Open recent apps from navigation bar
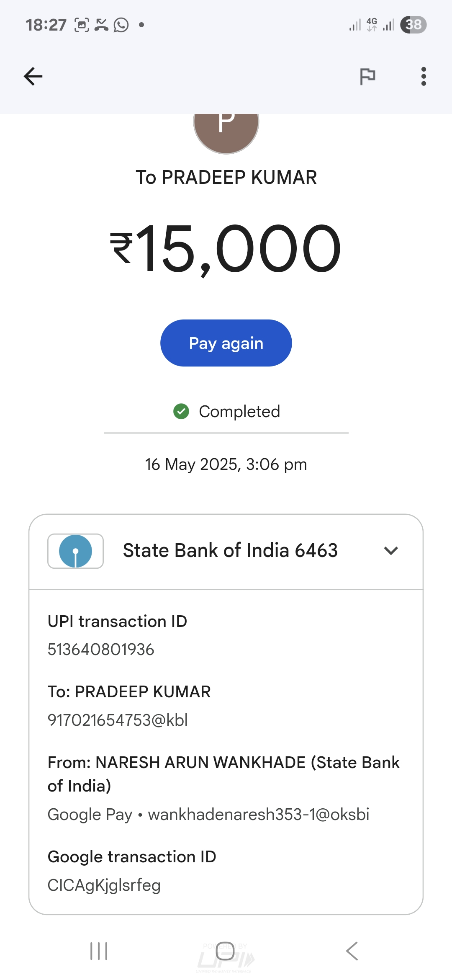452x980 pixels. 99,951
